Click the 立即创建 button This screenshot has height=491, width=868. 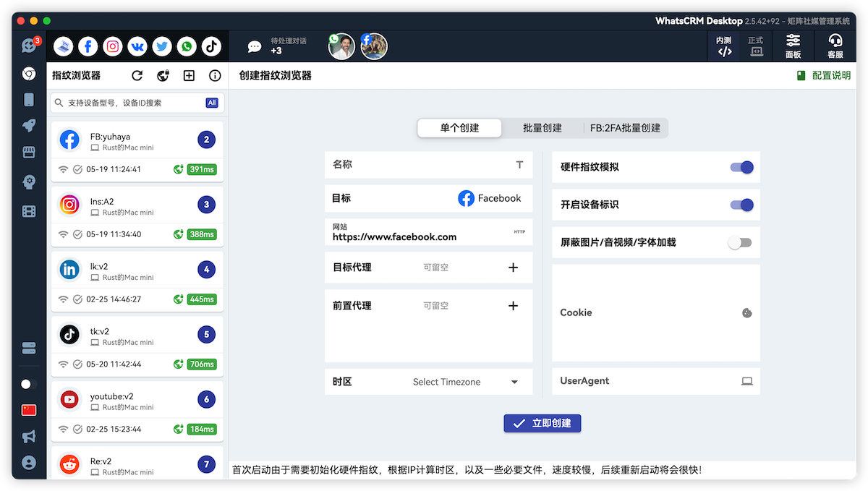coord(542,424)
